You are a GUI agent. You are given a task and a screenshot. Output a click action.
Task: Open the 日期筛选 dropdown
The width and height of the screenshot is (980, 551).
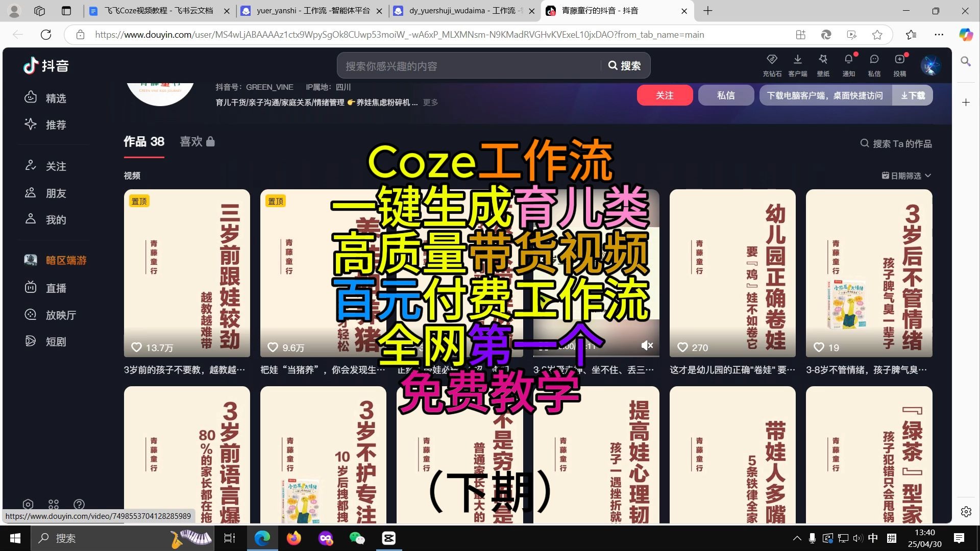click(x=906, y=176)
